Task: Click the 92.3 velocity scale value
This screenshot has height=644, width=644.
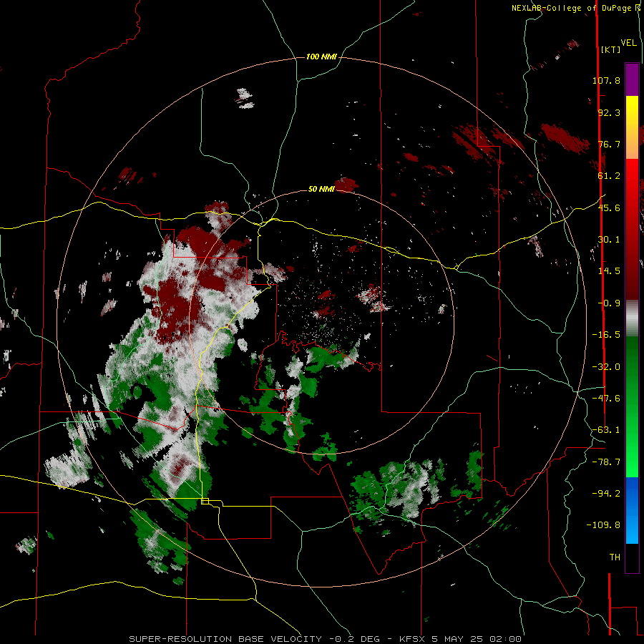Action: (x=609, y=112)
